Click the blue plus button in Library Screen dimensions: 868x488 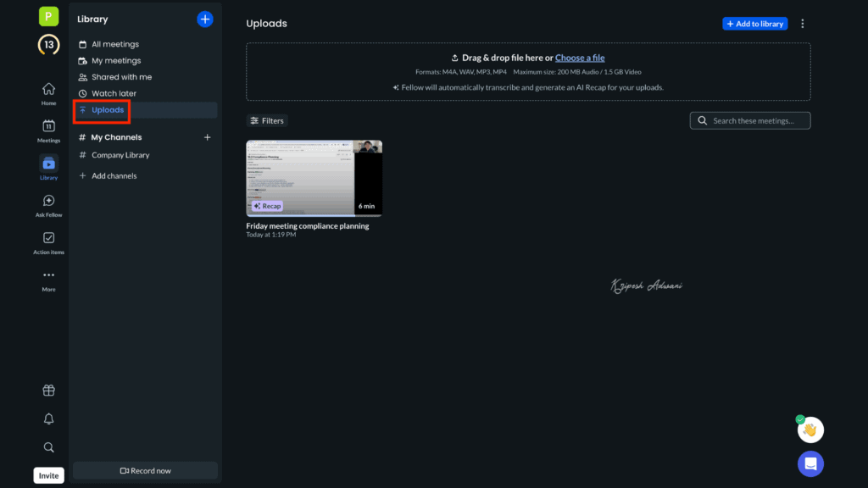click(204, 19)
